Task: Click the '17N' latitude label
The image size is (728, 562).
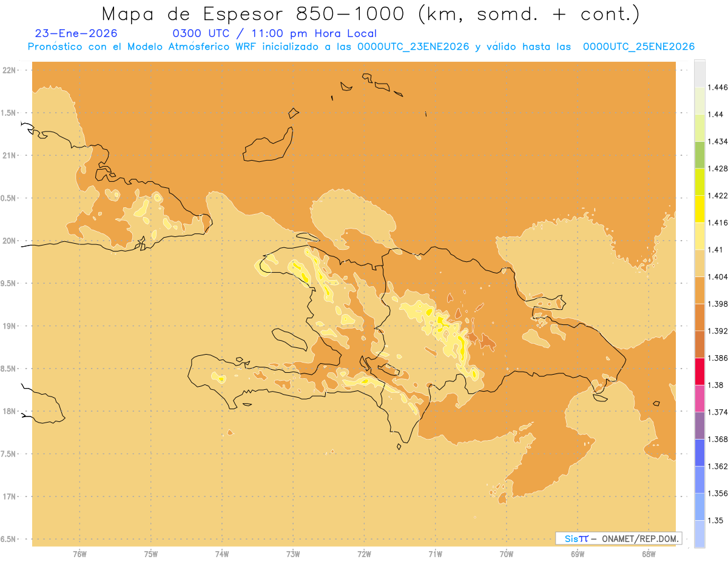Action: click(x=10, y=497)
